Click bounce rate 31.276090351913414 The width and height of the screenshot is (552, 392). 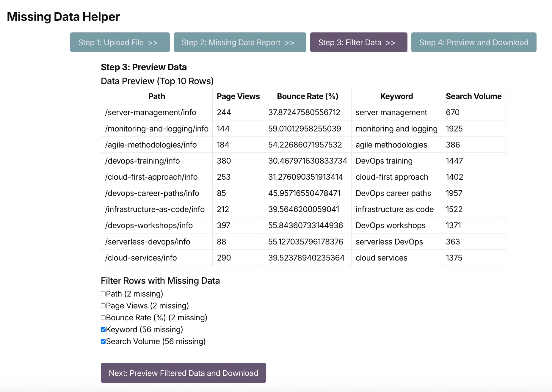click(x=308, y=177)
